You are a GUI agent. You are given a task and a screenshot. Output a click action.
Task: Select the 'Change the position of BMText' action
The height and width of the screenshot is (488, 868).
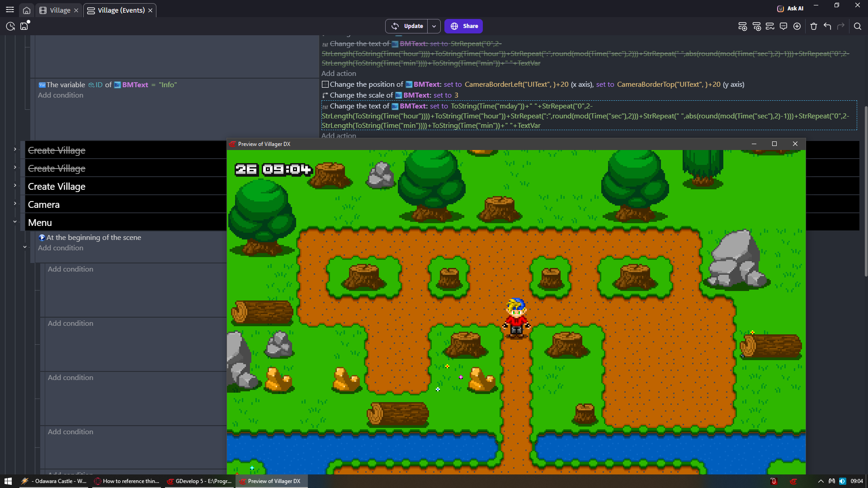click(533, 84)
